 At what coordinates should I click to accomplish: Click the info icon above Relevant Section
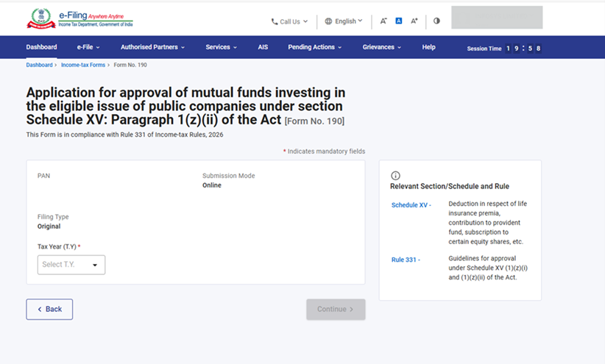pyautogui.click(x=395, y=176)
